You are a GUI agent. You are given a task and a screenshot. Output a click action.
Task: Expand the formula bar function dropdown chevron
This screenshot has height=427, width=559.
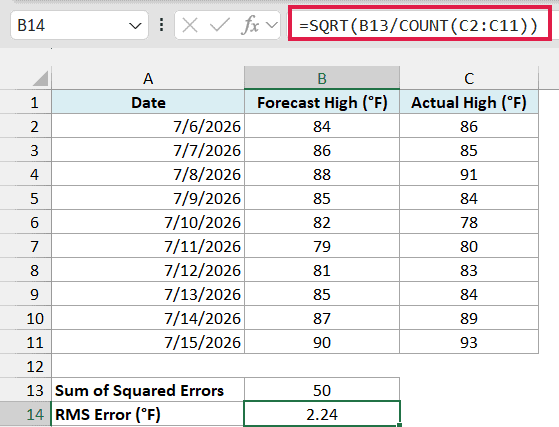[x=272, y=25]
